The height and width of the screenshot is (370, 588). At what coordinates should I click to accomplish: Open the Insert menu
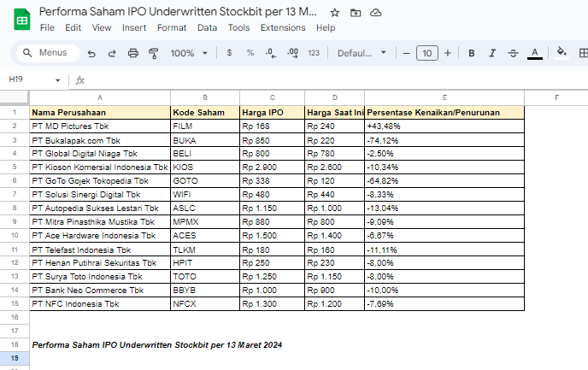coord(134,27)
